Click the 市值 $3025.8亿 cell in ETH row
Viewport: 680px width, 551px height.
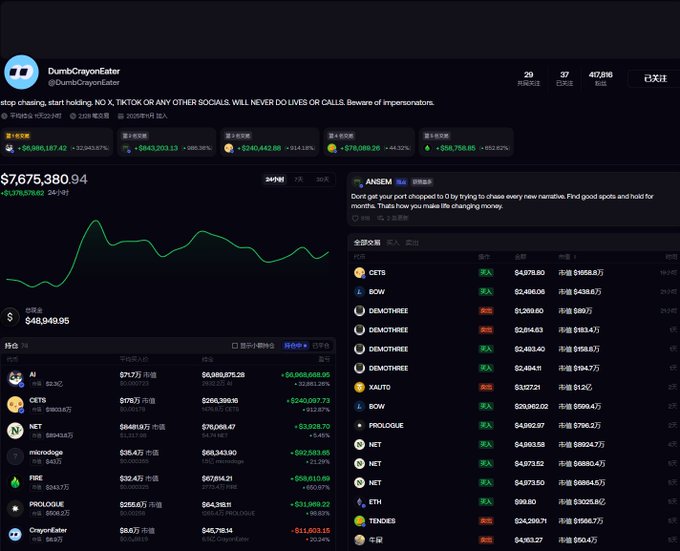tap(582, 502)
